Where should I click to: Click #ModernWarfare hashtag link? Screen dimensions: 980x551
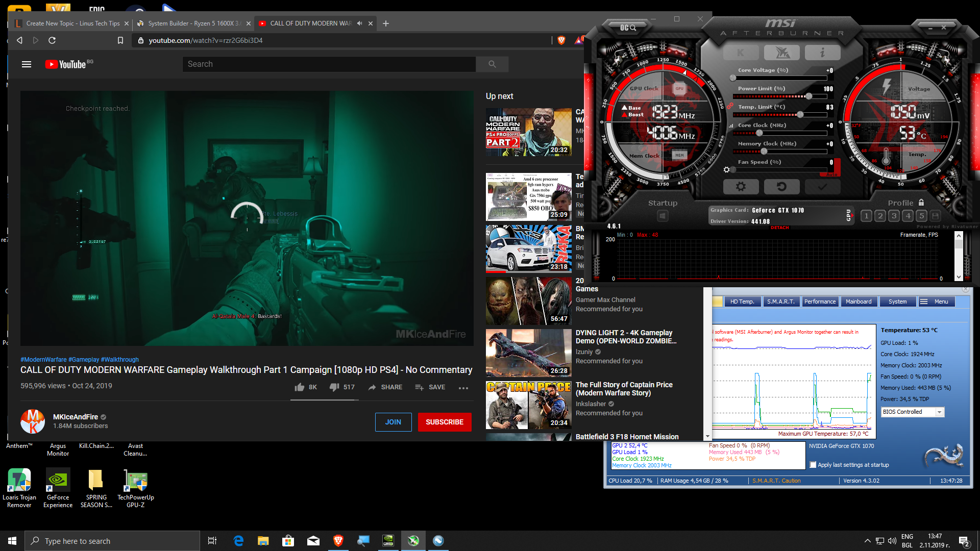click(x=43, y=360)
